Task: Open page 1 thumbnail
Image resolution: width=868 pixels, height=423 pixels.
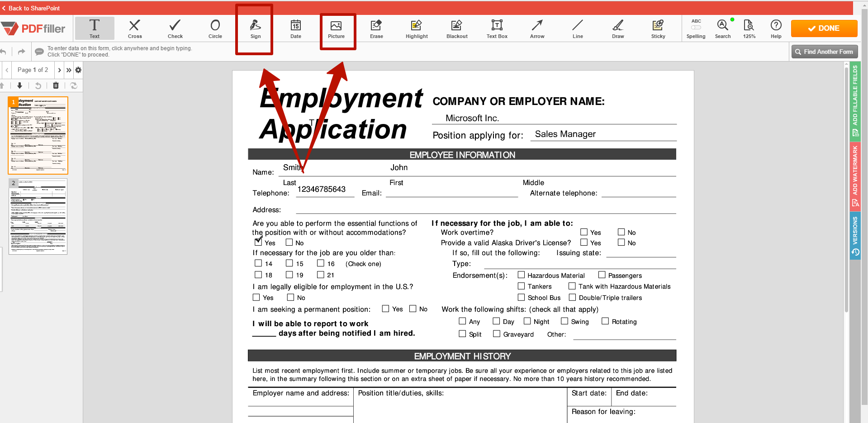Action: (38, 135)
